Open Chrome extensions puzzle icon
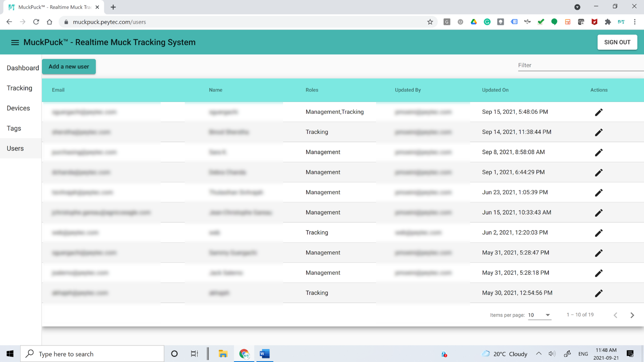 tap(608, 22)
